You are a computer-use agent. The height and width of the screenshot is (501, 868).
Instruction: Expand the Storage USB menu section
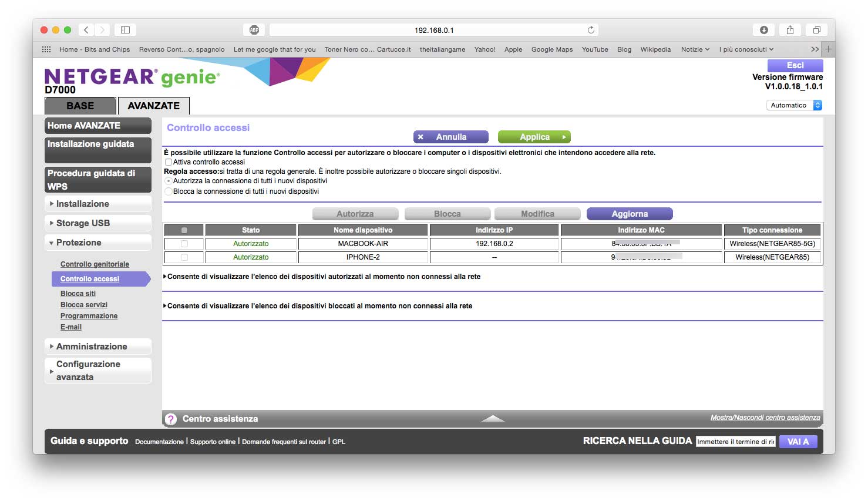[98, 223]
